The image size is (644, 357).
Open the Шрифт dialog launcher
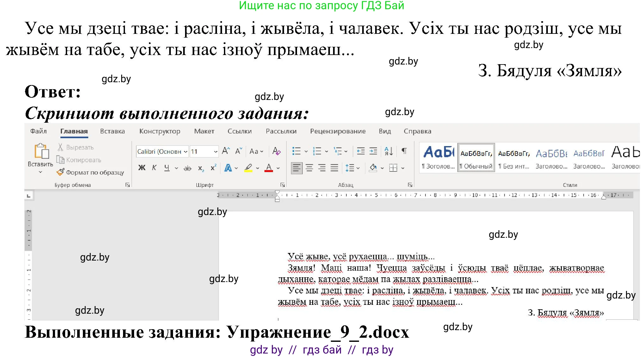[x=282, y=184]
